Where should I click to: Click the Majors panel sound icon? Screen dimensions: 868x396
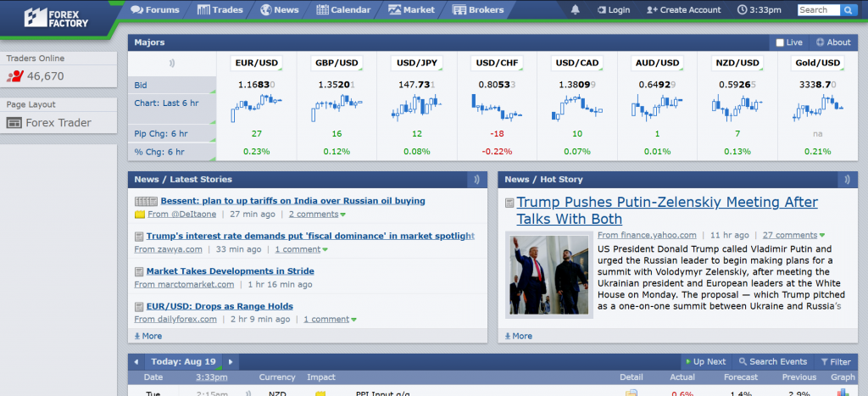(x=171, y=63)
